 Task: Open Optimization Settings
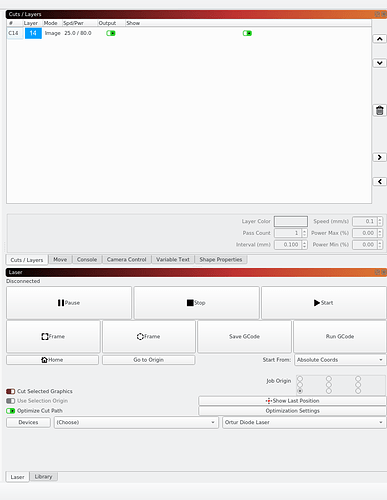coord(292,411)
